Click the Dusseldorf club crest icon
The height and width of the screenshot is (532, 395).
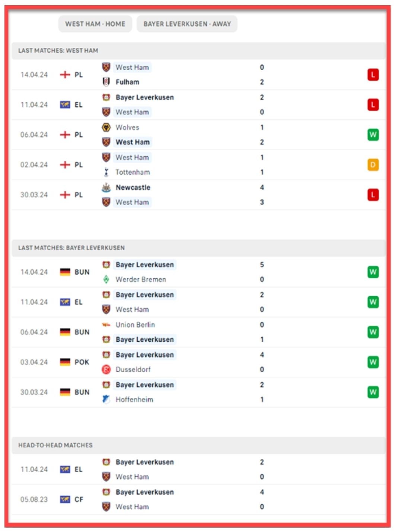106,370
